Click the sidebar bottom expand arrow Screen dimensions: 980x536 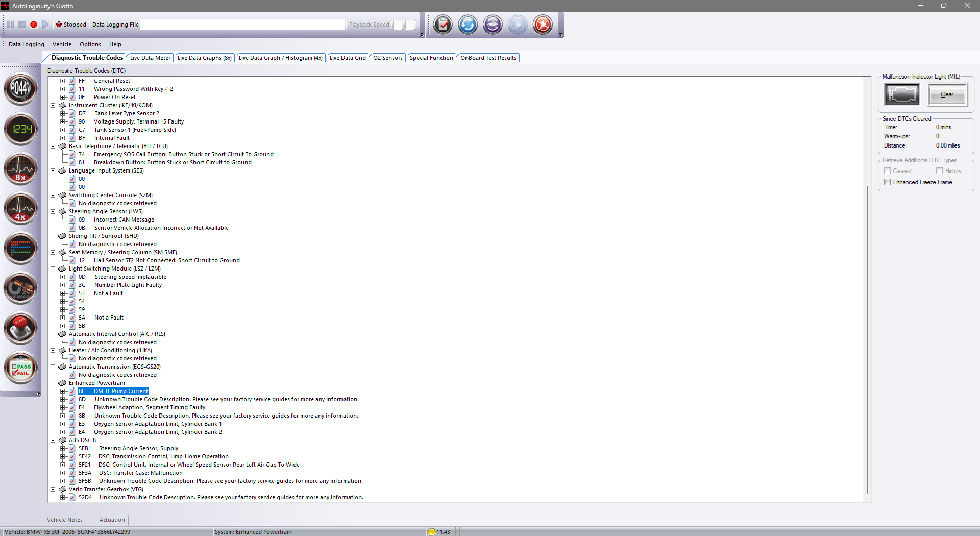click(x=38, y=394)
